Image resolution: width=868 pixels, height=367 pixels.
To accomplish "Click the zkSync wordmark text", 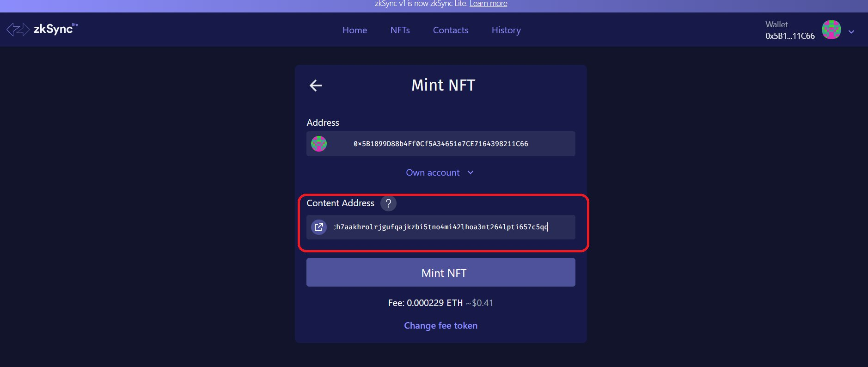I will click(54, 29).
